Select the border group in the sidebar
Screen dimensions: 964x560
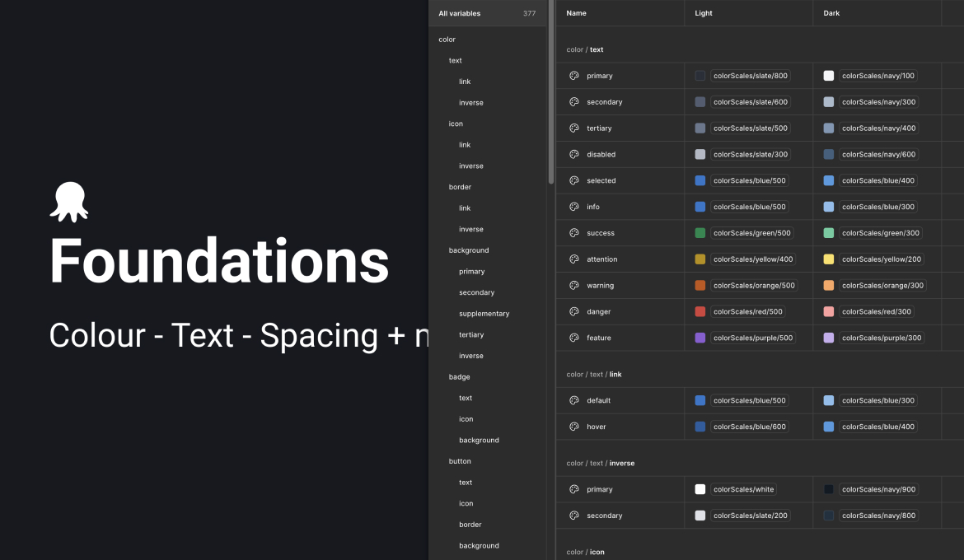[x=460, y=187]
